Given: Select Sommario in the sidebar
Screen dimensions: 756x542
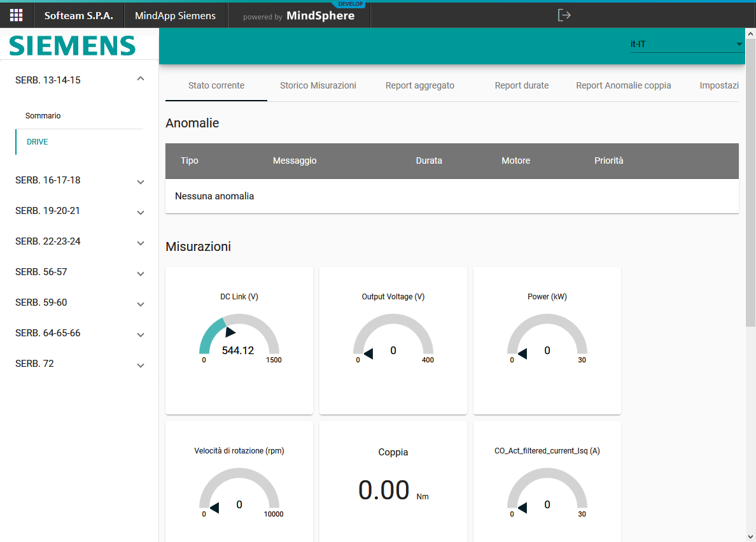Looking at the screenshot, I should [43, 116].
